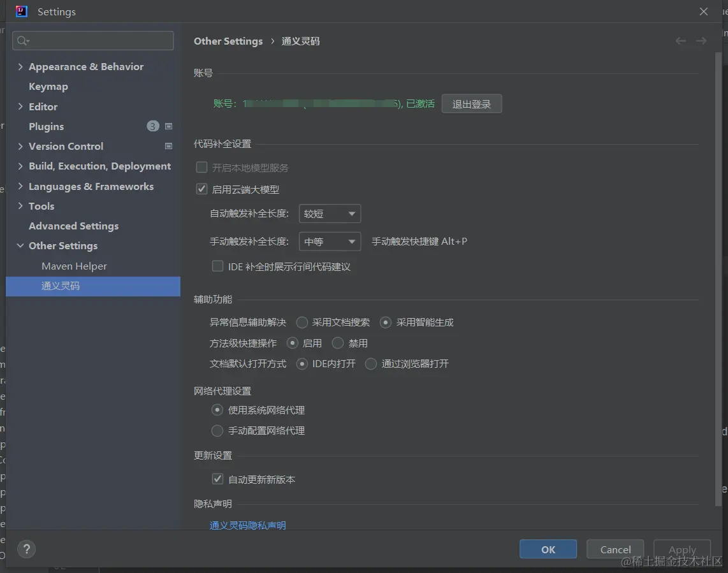The image size is (728, 573).
Task: Expand the Tools tree node
Action: (x=20, y=206)
